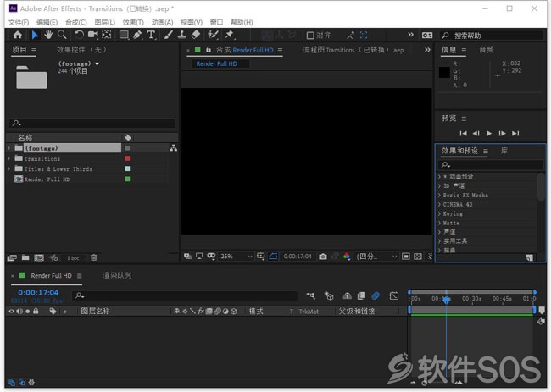Click the last frame playback button
This screenshot has width=551, height=392.
(515, 134)
